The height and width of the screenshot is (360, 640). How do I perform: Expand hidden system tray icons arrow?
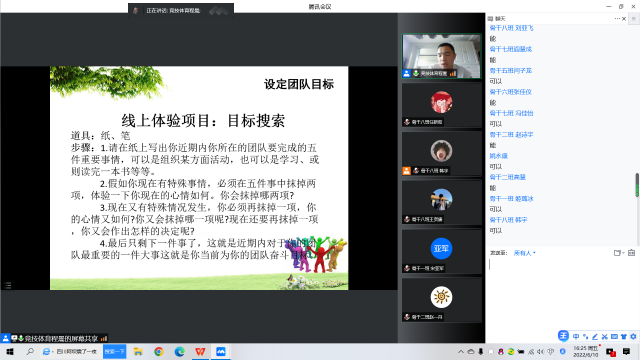(461, 351)
